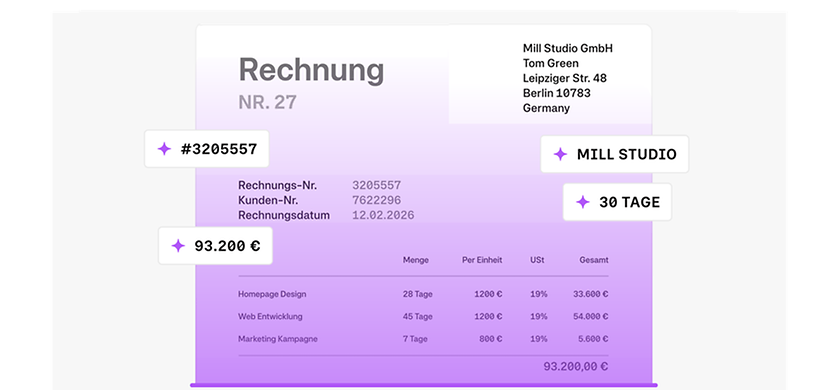The image size is (820, 390).
Task: Click the invoice number value 3205557
Action: (377, 186)
